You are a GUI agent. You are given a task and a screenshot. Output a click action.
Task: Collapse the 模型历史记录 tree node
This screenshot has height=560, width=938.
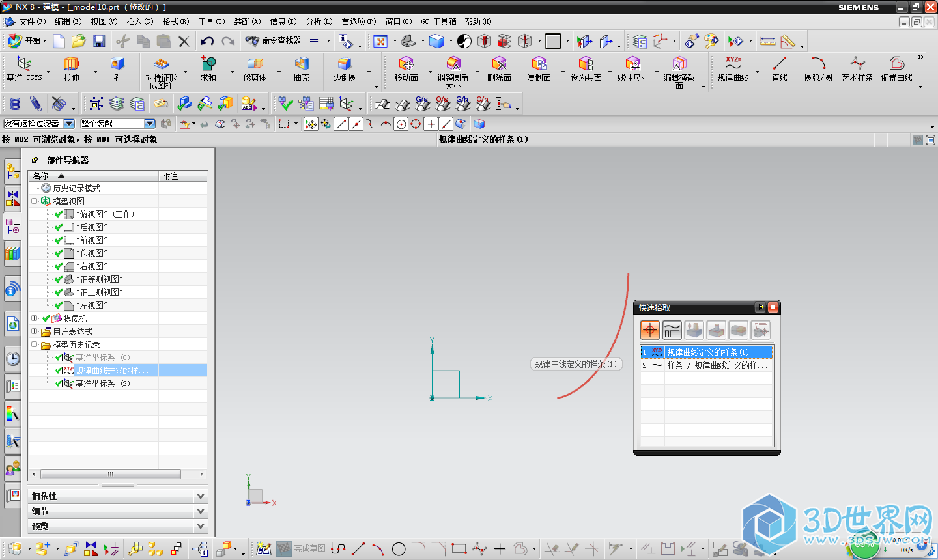pos(34,344)
